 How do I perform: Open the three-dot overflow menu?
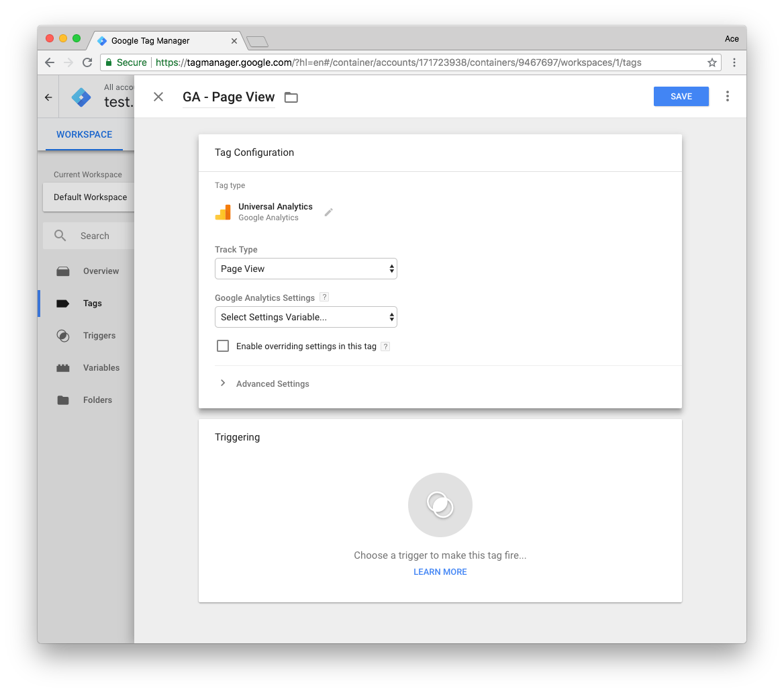(x=728, y=96)
